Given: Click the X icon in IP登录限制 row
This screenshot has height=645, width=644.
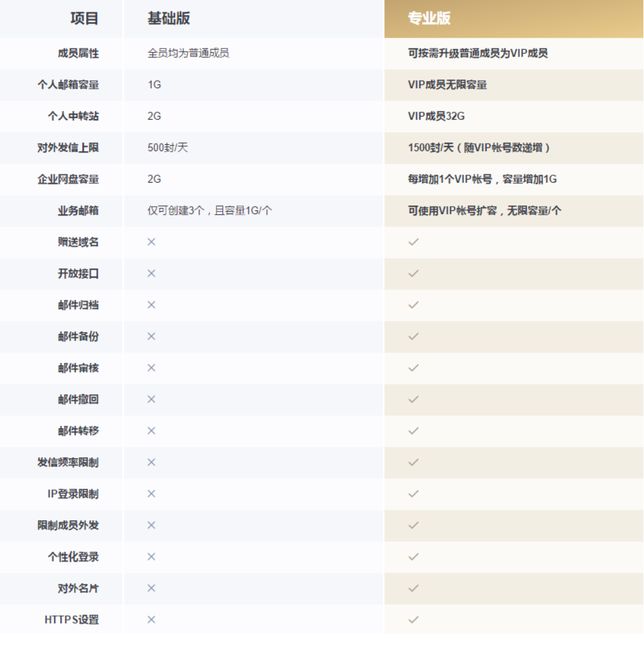Looking at the screenshot, I should 151,494.
